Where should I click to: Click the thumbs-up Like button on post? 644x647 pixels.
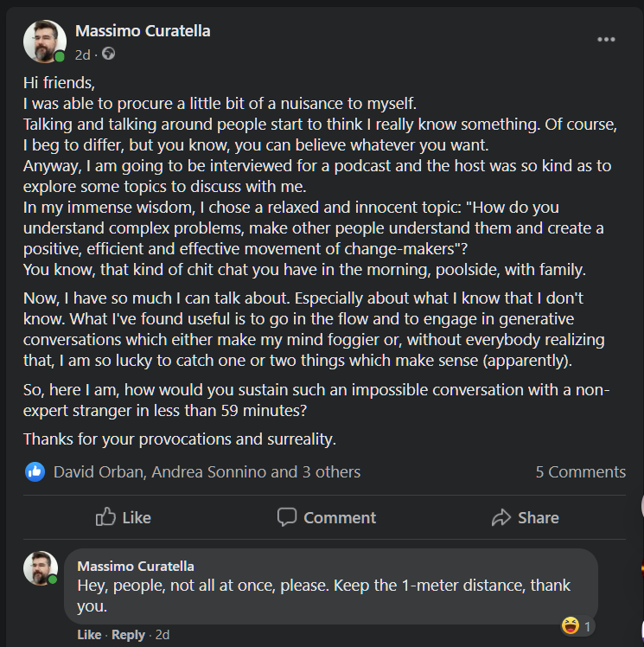click(123, 517)
